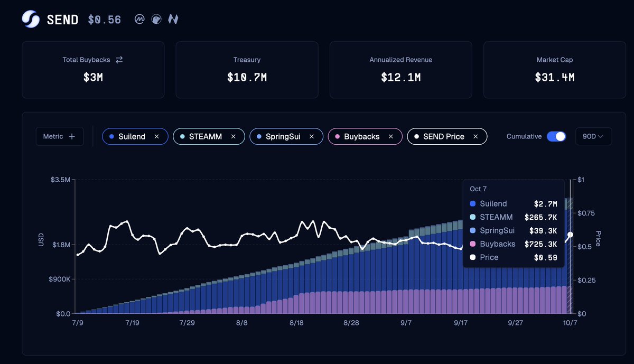Click the SEND token name heading

tap(62, 20)
